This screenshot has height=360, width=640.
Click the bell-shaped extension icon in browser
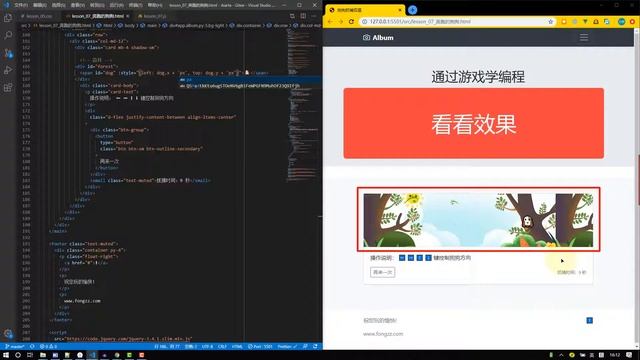[596, 22]
